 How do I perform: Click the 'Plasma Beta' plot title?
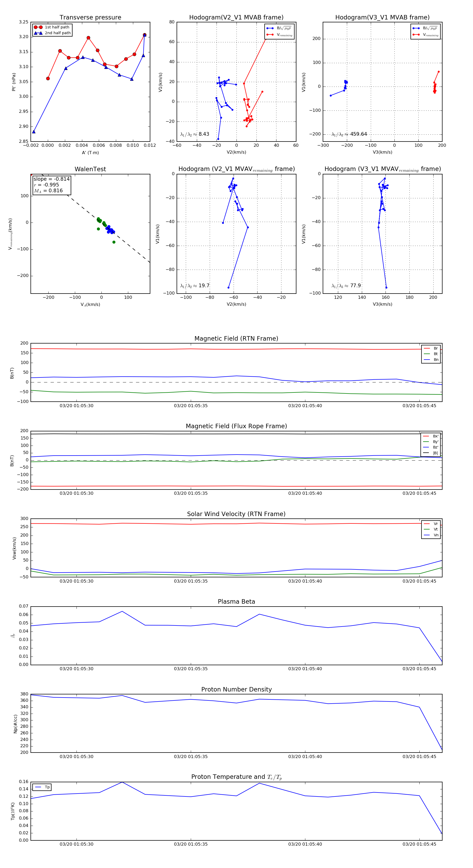pos(236,602)
